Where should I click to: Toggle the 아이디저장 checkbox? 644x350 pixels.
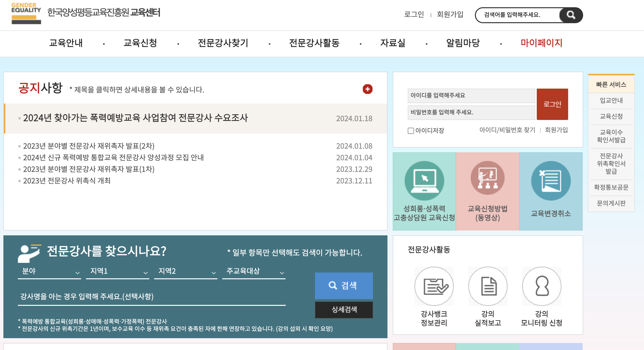pyautogui.click(x=410, y=131)
